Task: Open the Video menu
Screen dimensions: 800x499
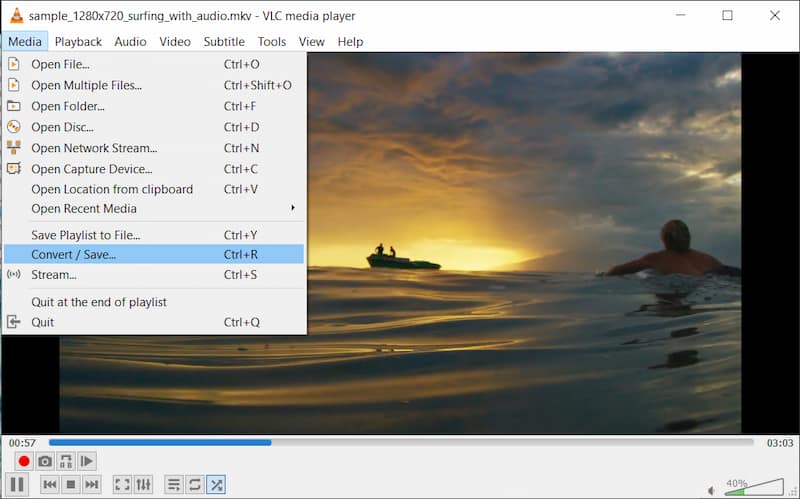Action: [x=175, y=41]
